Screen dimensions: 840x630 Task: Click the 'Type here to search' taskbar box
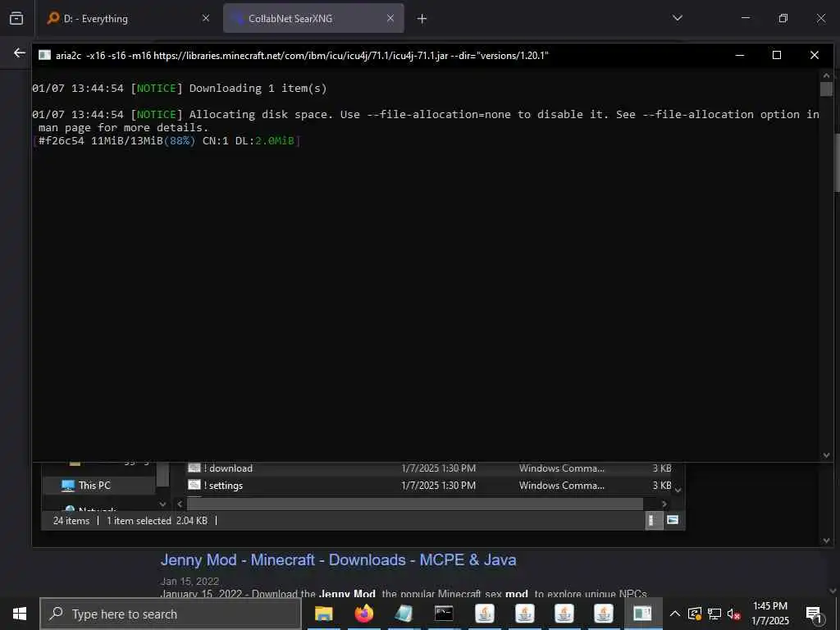(171, 614)
